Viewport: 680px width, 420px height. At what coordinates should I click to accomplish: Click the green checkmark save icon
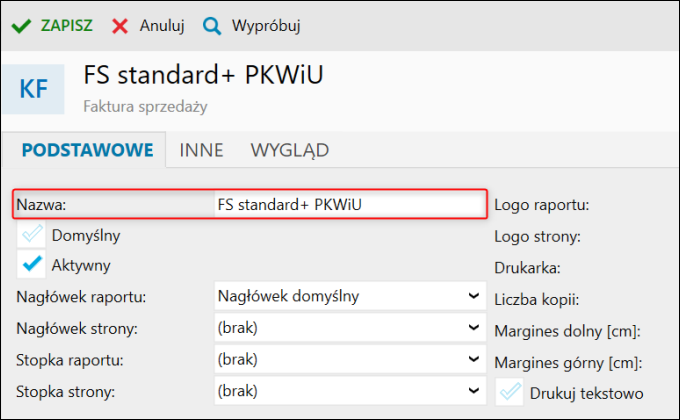[x=20, y=26]
